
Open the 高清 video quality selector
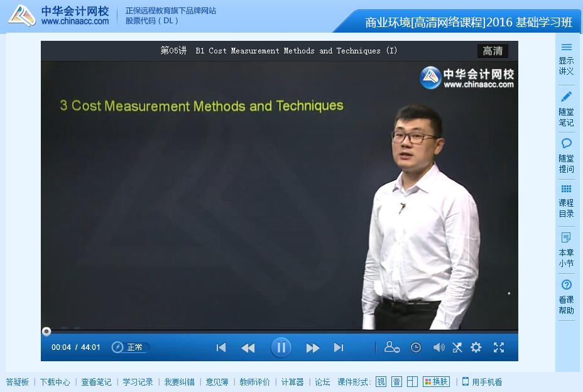click(493, 51)
